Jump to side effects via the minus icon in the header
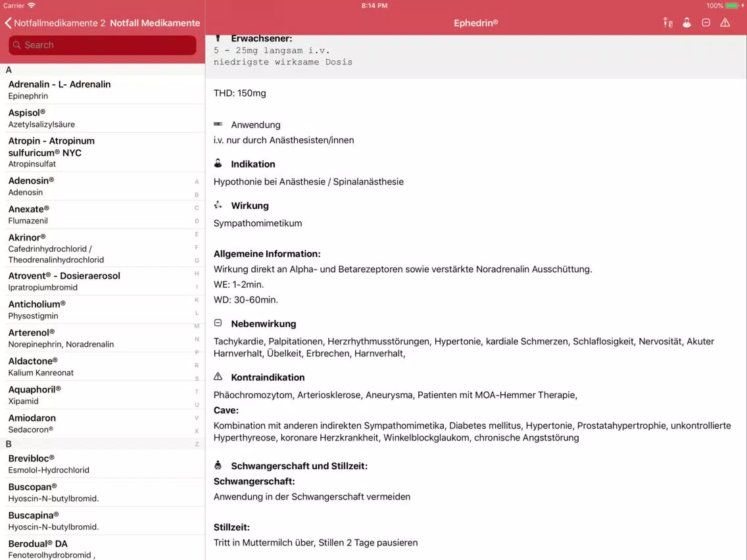 706,23
